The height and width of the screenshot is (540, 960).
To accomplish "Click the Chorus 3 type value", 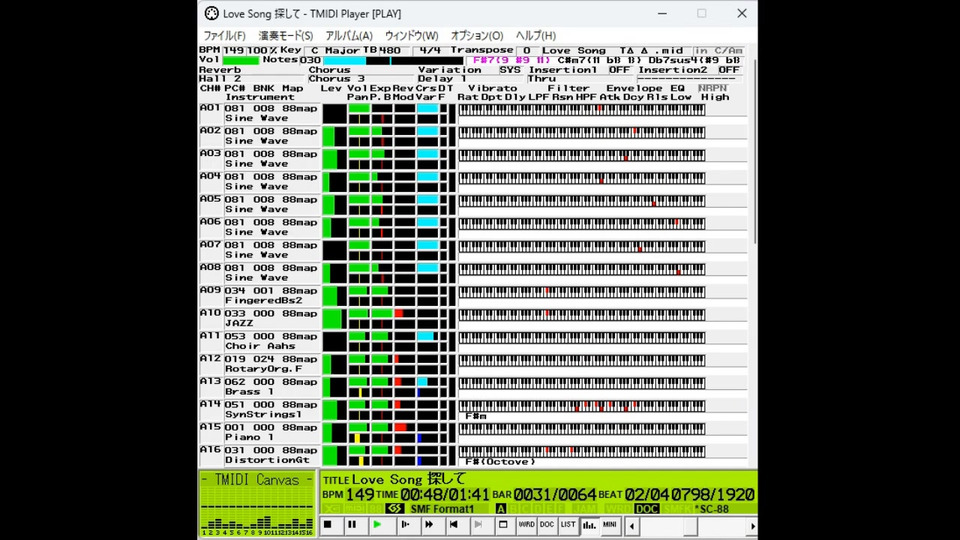I will click(337, 79).
